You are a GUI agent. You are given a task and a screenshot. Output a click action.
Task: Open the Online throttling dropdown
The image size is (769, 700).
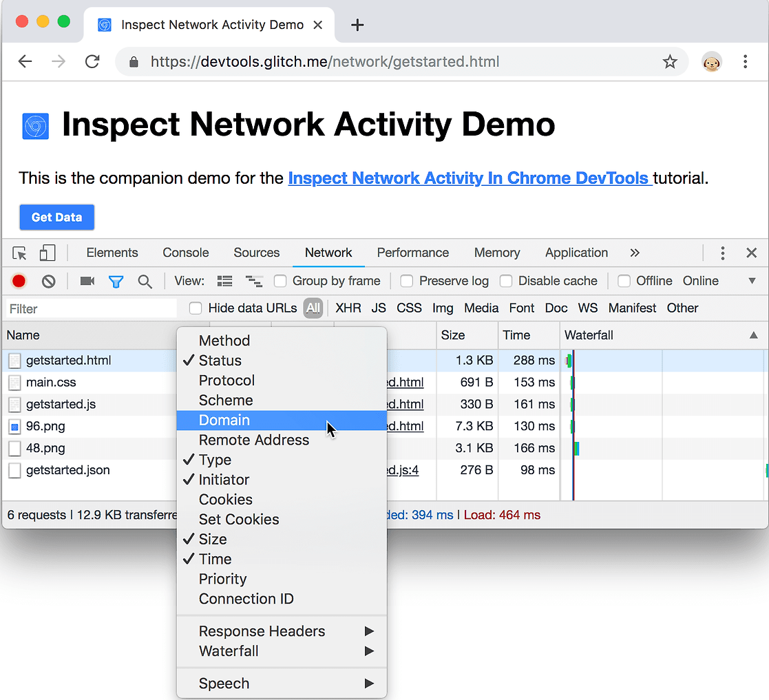pyautogui.click(x=700, y=281)
